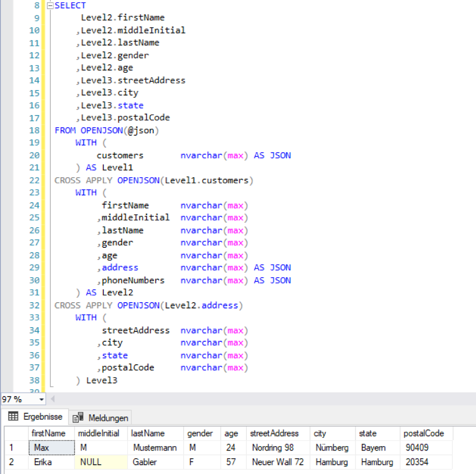476x474 pixels.
Task: Click the cell with Neuer Wall 72
Action: (x=278, y=462)
